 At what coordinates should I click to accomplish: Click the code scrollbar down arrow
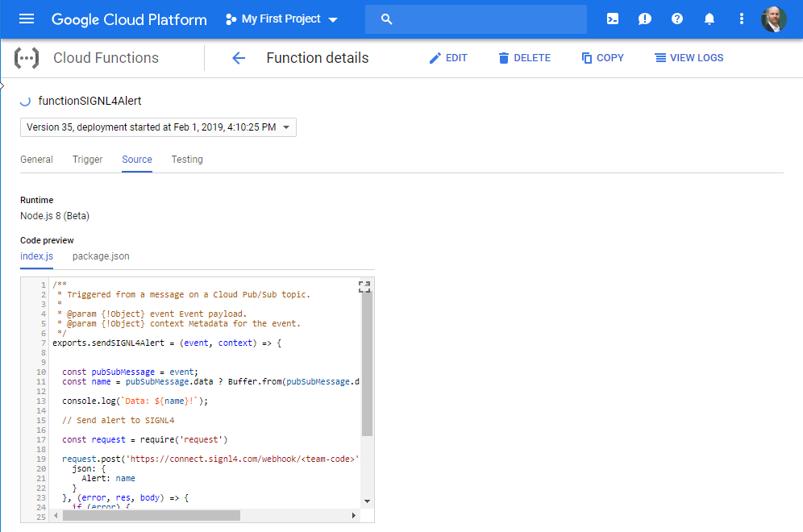(367, 501)
